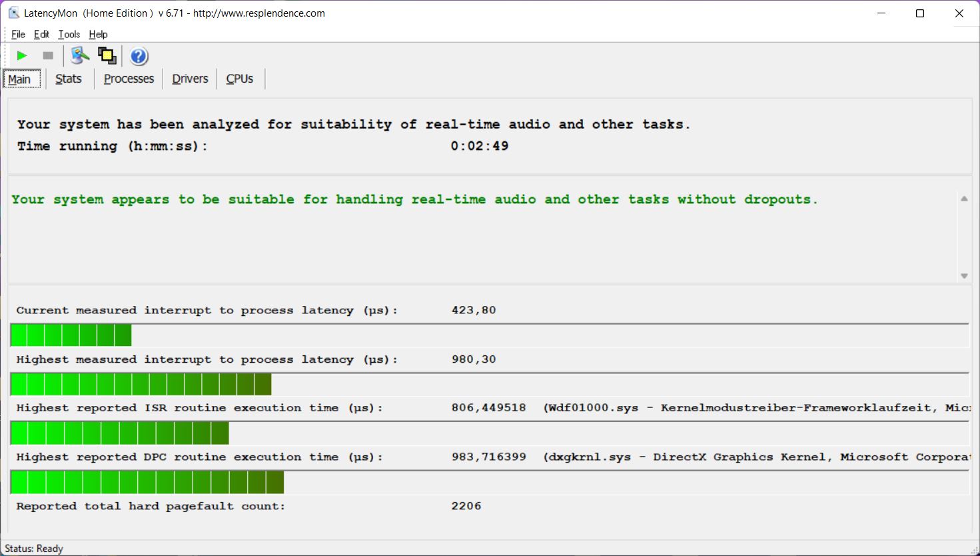Click 'Highest reported ISR routine execution time' label
Image resolution: width=980 pixels, height=556 pixels.
(200, 408)
